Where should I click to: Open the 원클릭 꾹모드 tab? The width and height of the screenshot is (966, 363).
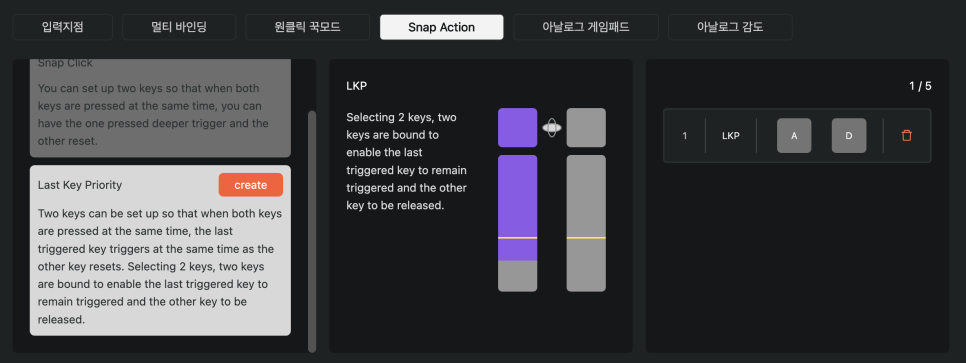307,27
